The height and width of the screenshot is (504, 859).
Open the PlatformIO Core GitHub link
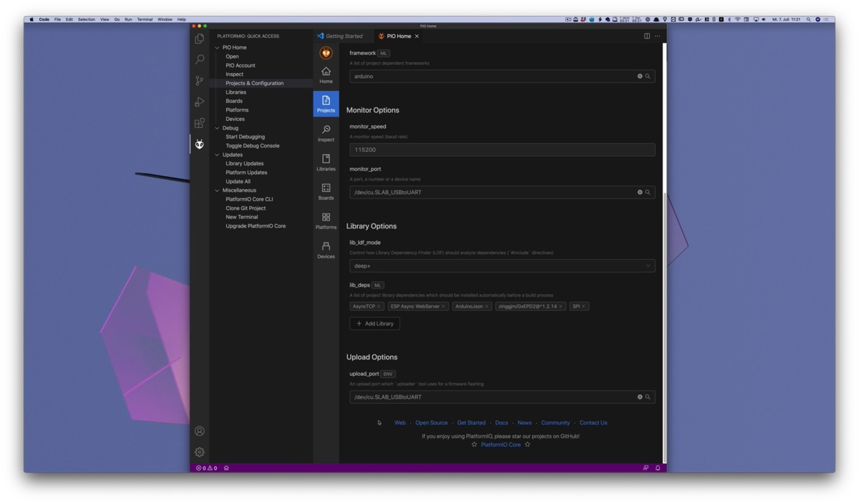[501, 445]
